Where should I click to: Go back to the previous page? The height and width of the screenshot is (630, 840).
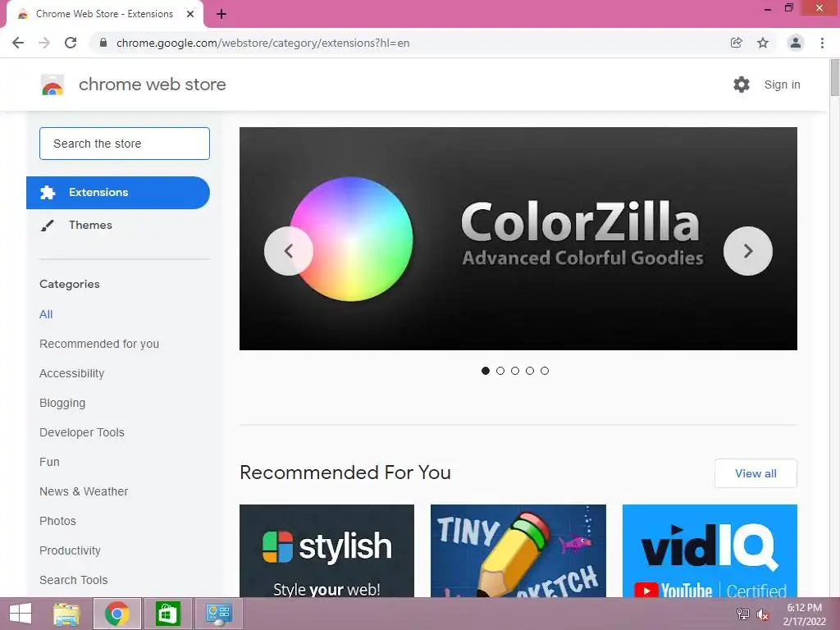tap(18, 43)
